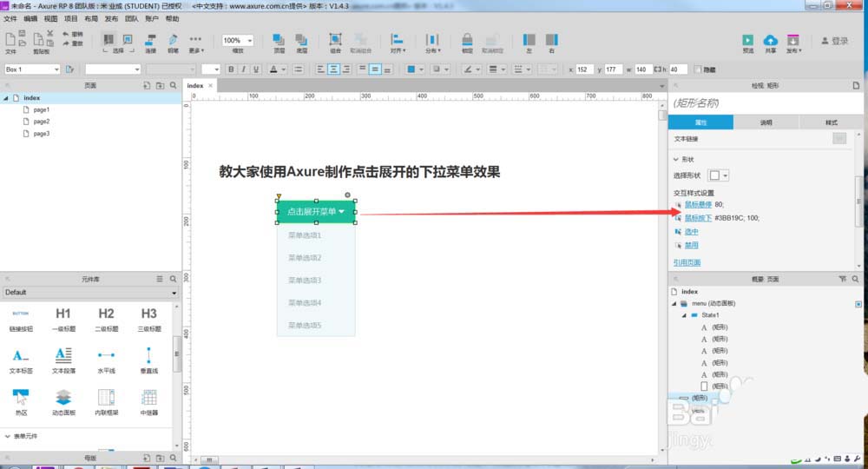Click the Cut scissors icon

(x=50, y=34)
